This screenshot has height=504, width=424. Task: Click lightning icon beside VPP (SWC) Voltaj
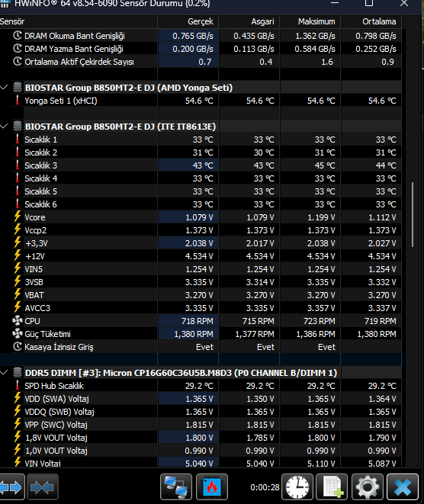pyautogui.click(x=18, y=424)
